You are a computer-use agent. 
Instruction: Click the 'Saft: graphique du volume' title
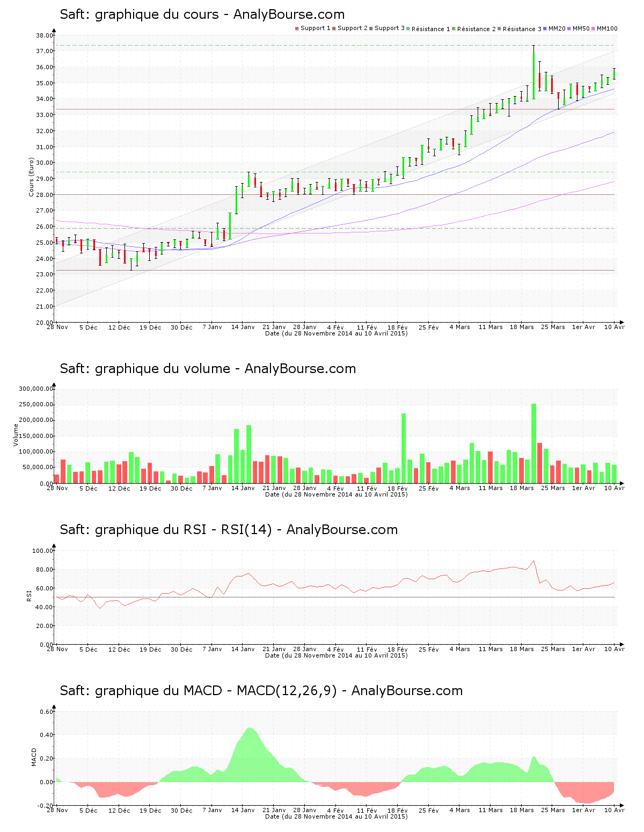pos(208,369)
